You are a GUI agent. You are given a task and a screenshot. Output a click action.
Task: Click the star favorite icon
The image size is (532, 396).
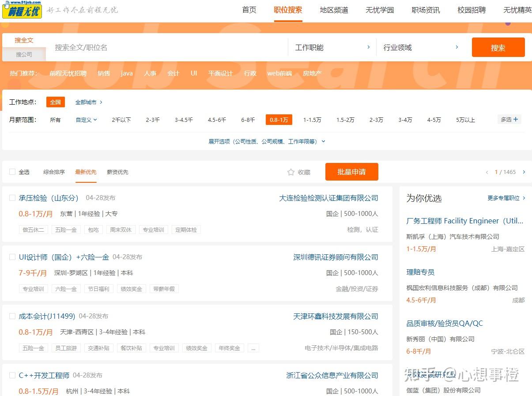pyautogui.click(x=291, y=172)
